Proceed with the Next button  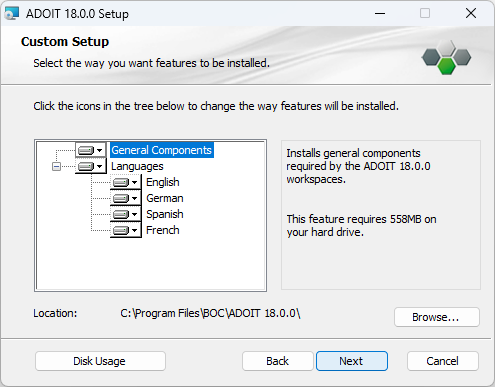[352, 361]
